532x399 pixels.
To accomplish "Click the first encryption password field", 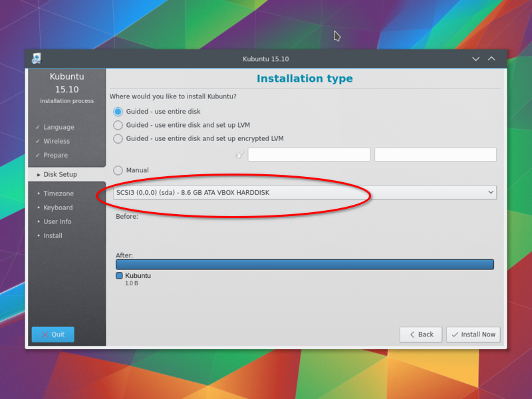I will [309, 155].
